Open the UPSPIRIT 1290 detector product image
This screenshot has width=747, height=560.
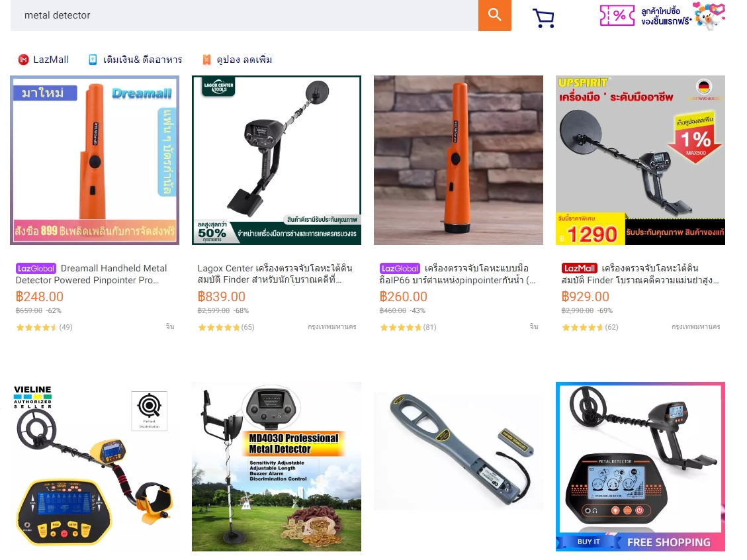point(640,160)
